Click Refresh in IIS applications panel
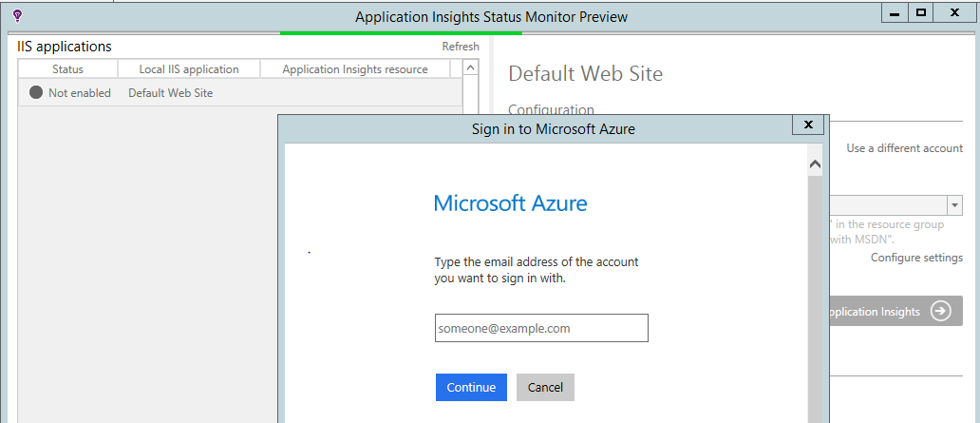The height and width of the screenshot is (423, 980). pyautogui.click(x=461, y=47)
